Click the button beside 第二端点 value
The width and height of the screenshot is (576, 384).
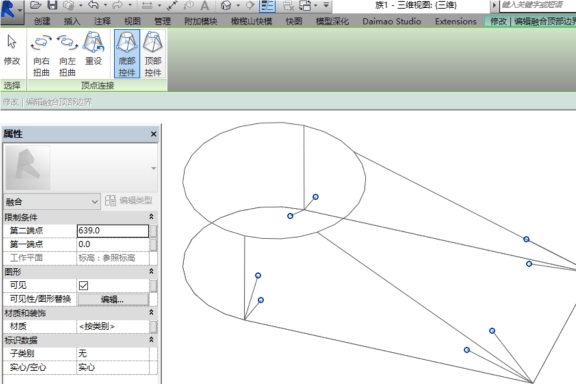tap(154, 231)
